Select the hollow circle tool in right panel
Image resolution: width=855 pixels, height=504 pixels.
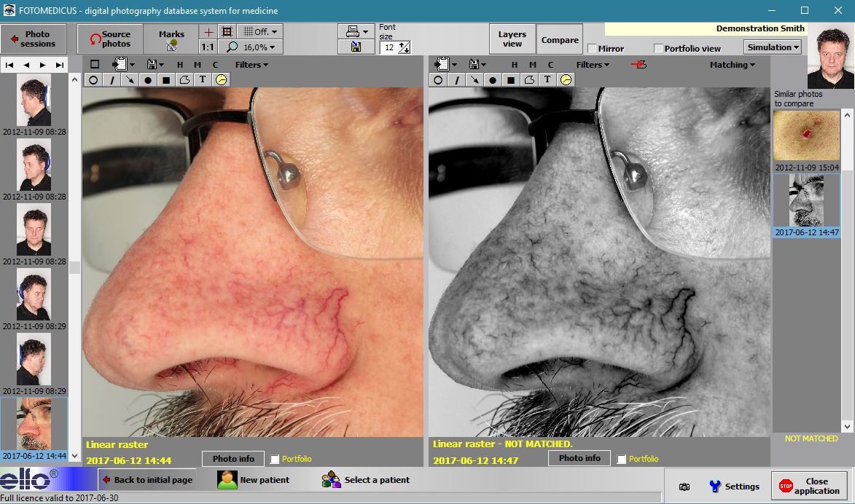438,80
